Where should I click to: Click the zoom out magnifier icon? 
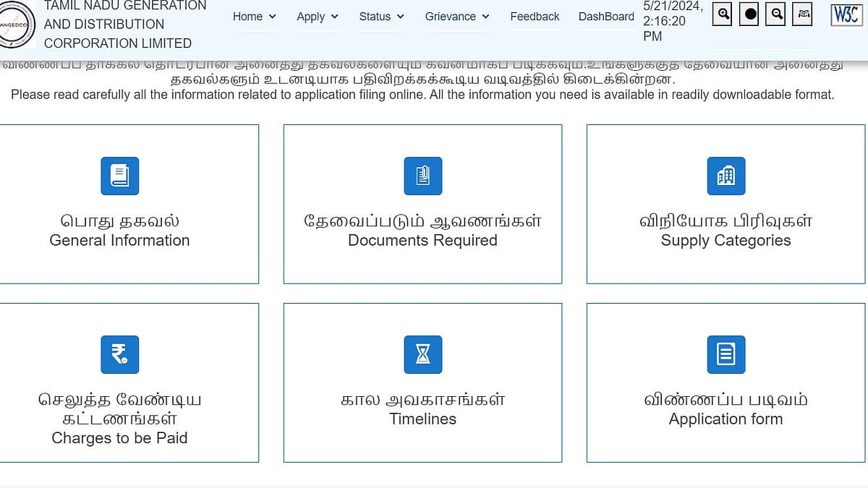pyautogui.click(x=775, y=14)
